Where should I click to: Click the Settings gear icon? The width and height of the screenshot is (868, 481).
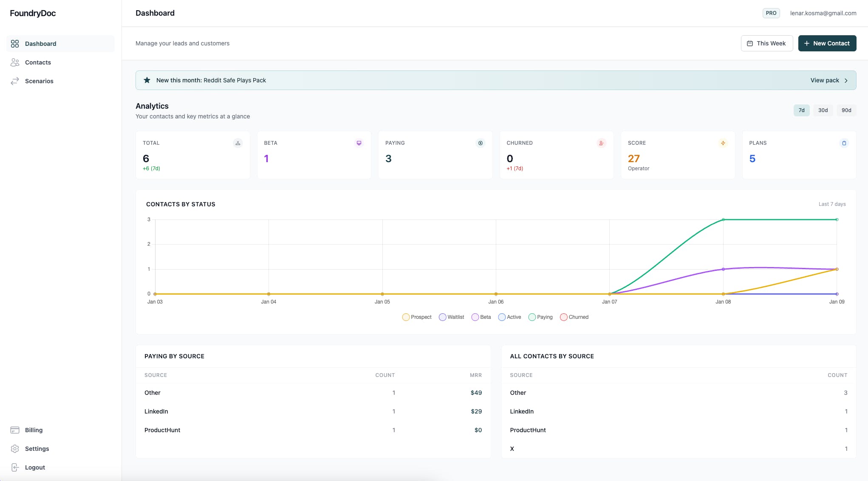click(15, 449)
